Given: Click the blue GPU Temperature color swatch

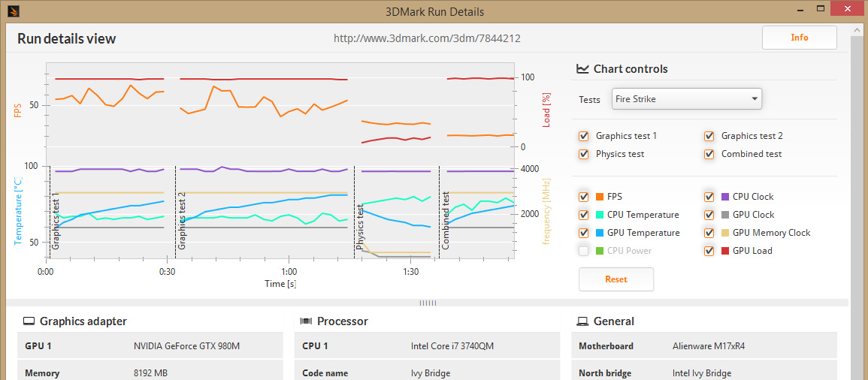Looking at the screenshot, I should coord(600,233).
